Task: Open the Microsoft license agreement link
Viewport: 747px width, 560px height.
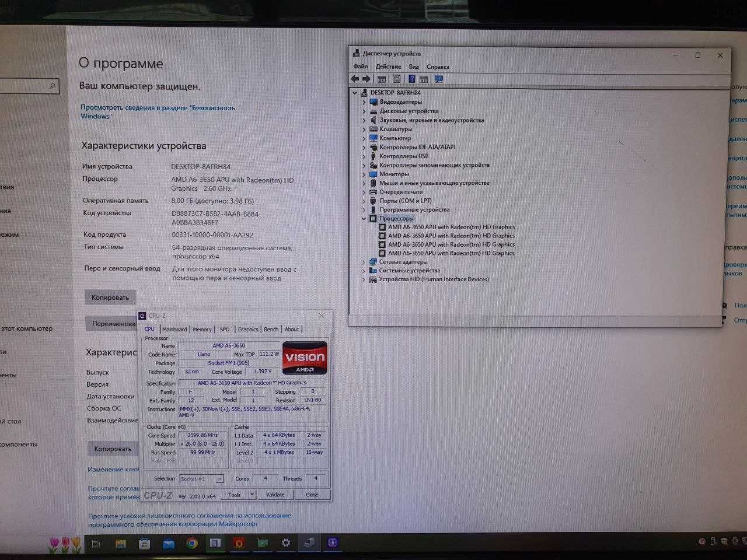Action: pyautogui.click(x=189, y=520)
